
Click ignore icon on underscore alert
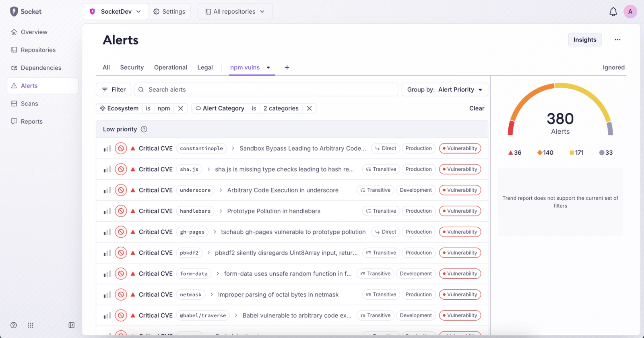tap(121, 190)
